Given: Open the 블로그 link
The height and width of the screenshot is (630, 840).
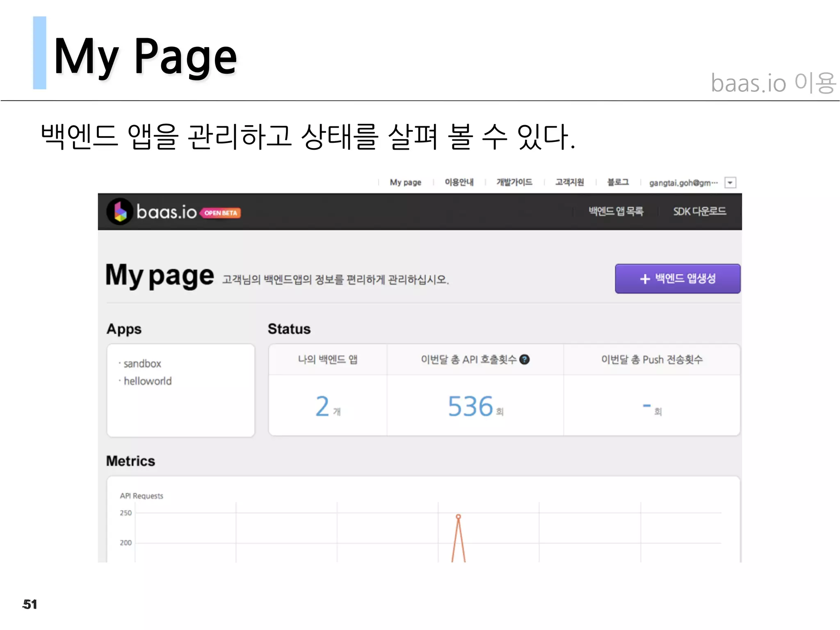Looking at the screenshot, I should (618, 182).
